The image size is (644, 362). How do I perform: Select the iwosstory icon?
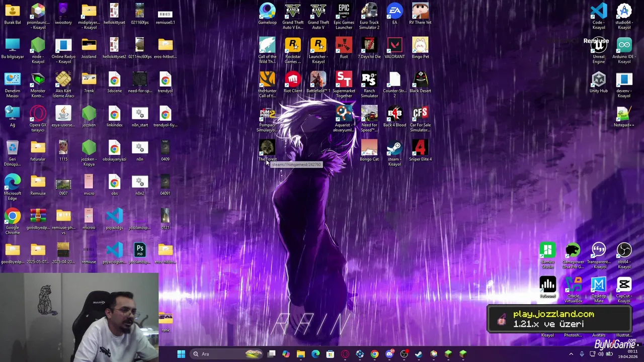click(x=63, y=14)
